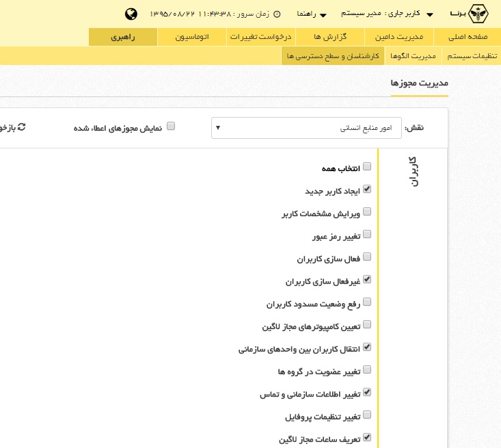Switch to تنظیمات سیستم sub-tab

[x=475, y=57]
